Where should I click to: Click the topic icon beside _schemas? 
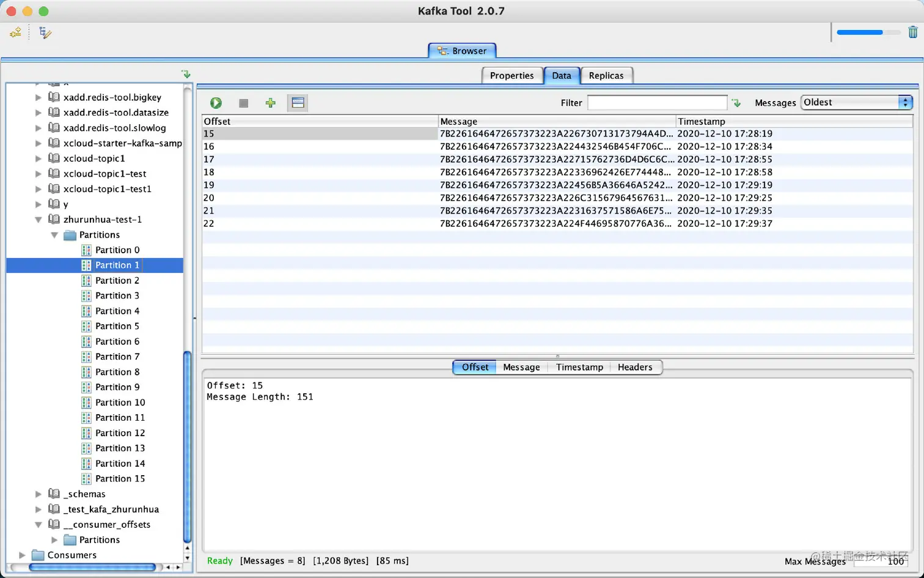(x=54, y=494)
